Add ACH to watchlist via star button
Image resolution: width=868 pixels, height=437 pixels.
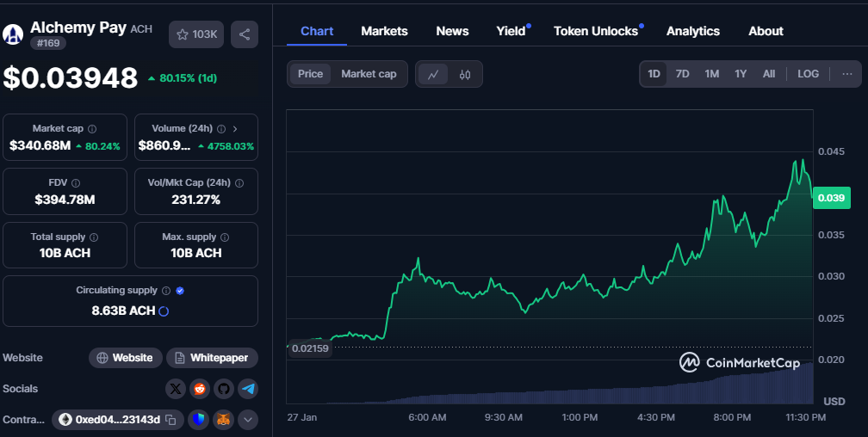pyautogui.click(x=196, y=34)
